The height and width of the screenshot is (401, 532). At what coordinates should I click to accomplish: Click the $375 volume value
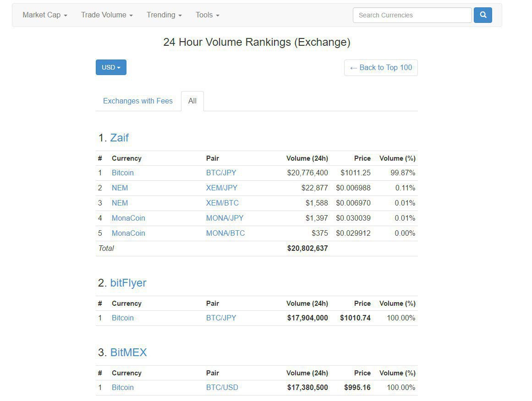pyautogui.click(x=319, y=233)
